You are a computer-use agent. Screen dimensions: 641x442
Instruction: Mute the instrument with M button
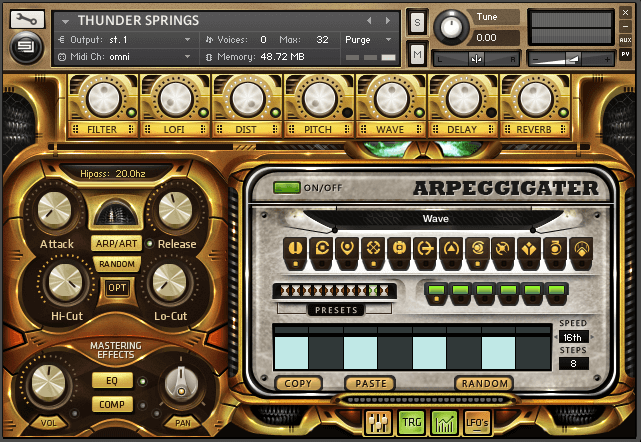click(x=417, y=52)
